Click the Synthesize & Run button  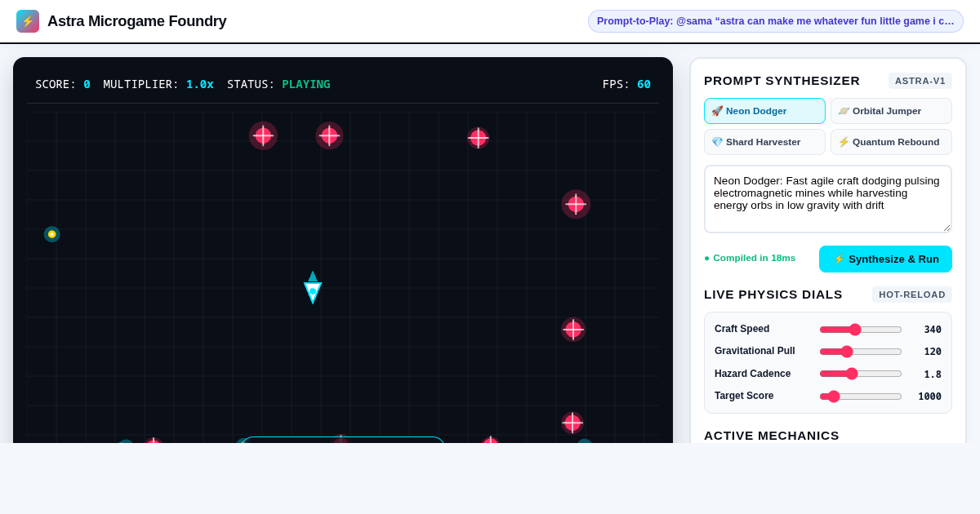pyautogui.click(x=885, y=259)
